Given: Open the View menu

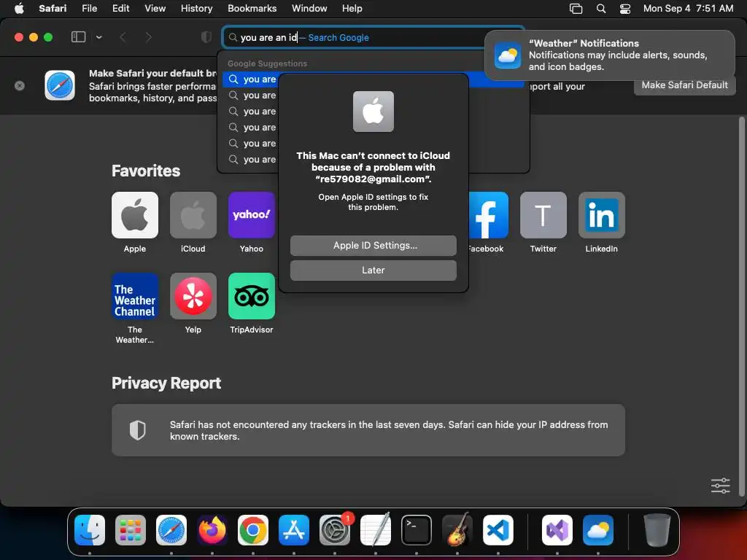Looking at the screenshot, I should 155,9.
